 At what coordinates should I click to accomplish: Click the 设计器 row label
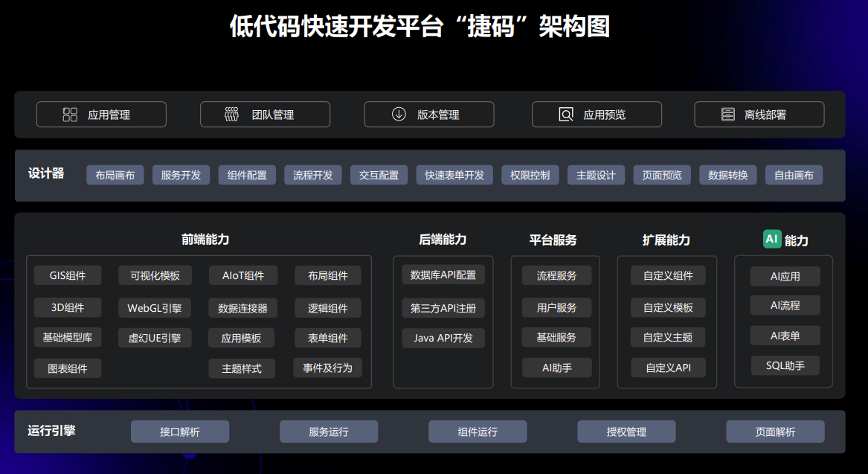click(46, 173)
